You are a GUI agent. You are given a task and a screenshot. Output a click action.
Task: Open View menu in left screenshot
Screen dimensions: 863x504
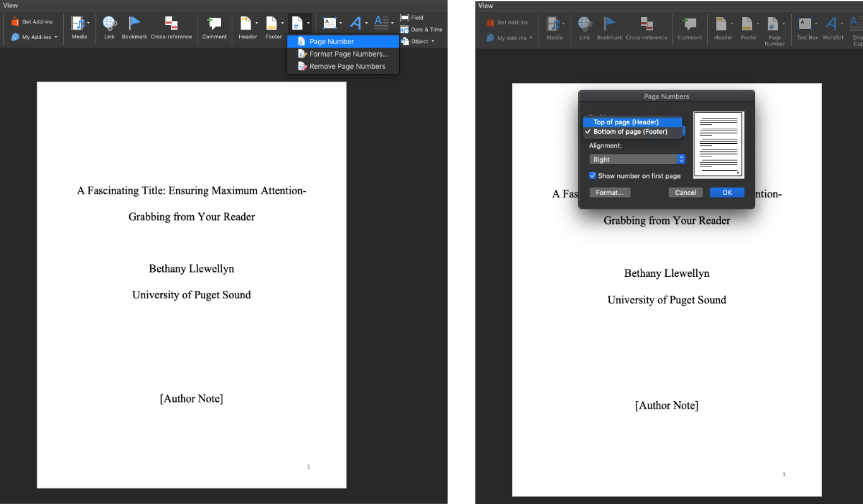coord(11,5)
